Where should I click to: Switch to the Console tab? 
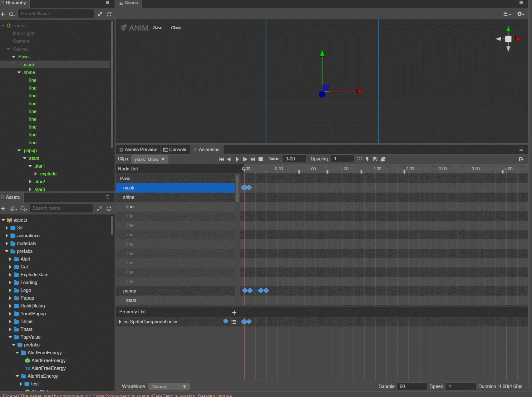(175, 149)
